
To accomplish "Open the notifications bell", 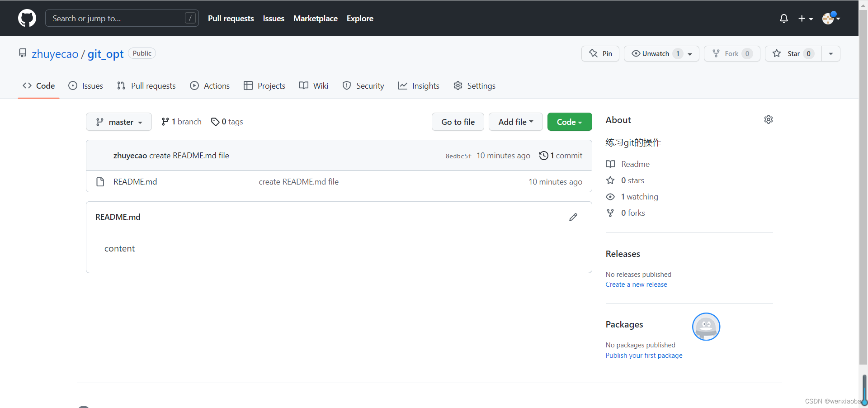I will tap(784, 19).
